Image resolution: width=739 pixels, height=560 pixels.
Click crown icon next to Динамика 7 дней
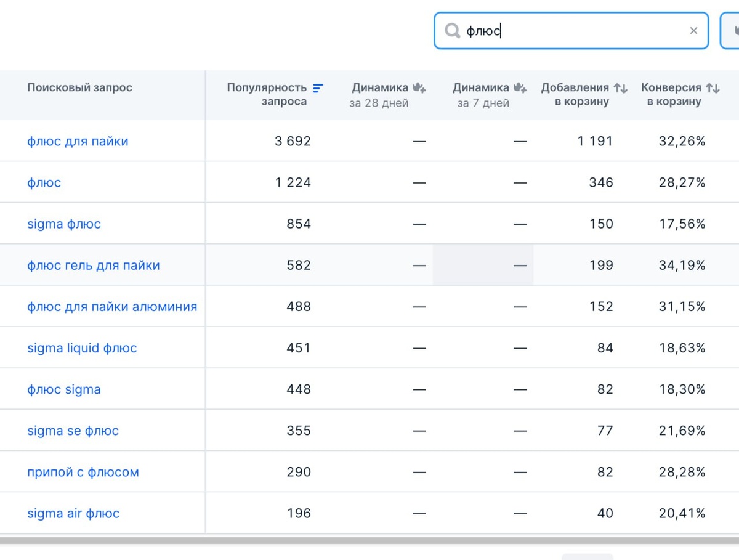click(x=520, y=88)
